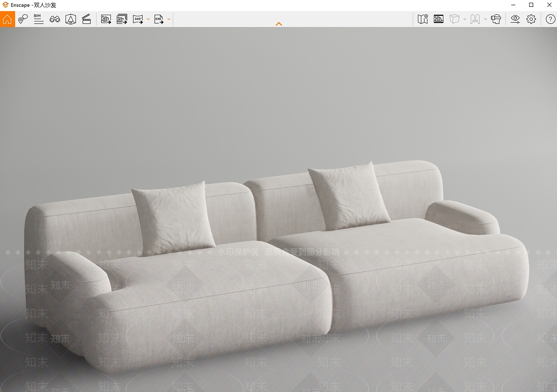This screenshot has width=557, height=392.
Task: Open the collaborative annotations pin icon
Action: pos(23,19)
